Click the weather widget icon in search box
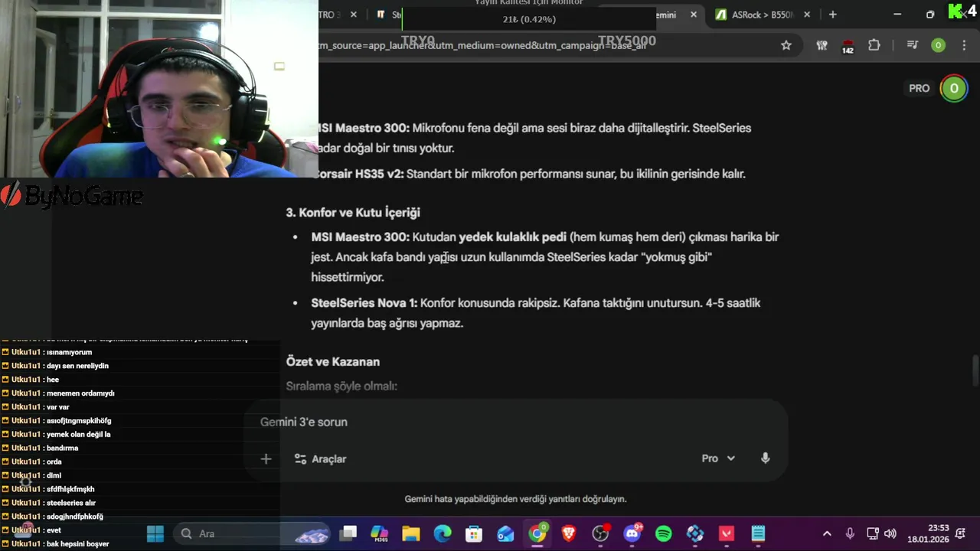Image resolution: width=980 pixels, height=551 pixels. [x=312, y=534]
